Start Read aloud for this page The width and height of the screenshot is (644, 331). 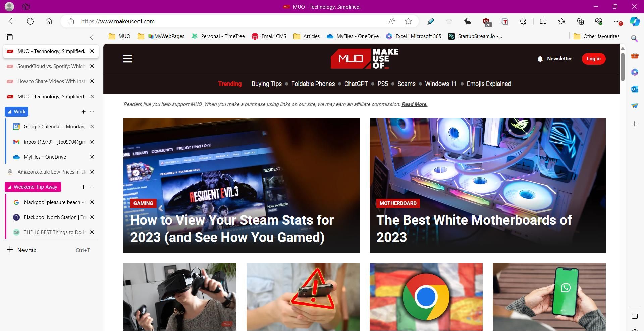[391, 21]
